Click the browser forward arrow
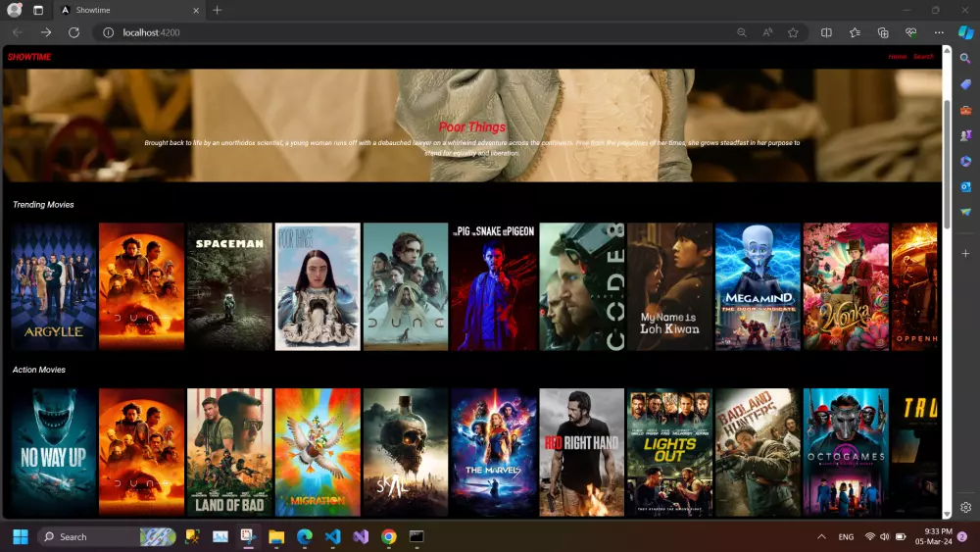 point(46,32)
